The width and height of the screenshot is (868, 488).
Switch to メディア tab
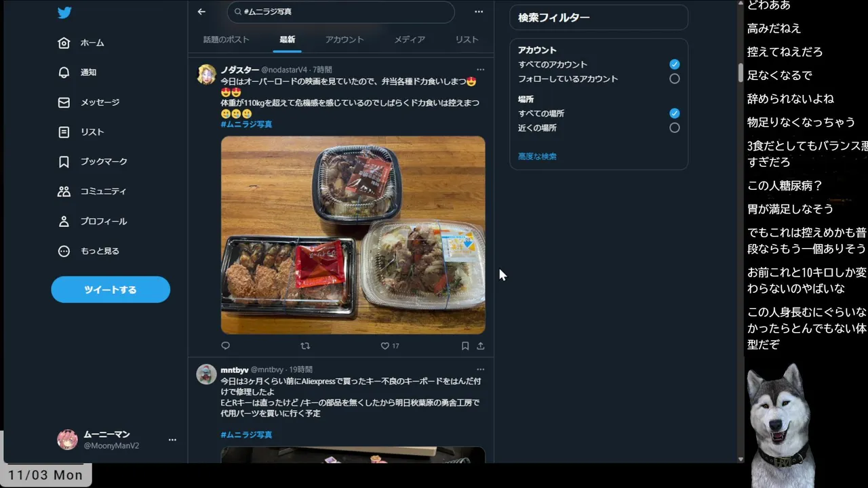click(x=410, y=39)
